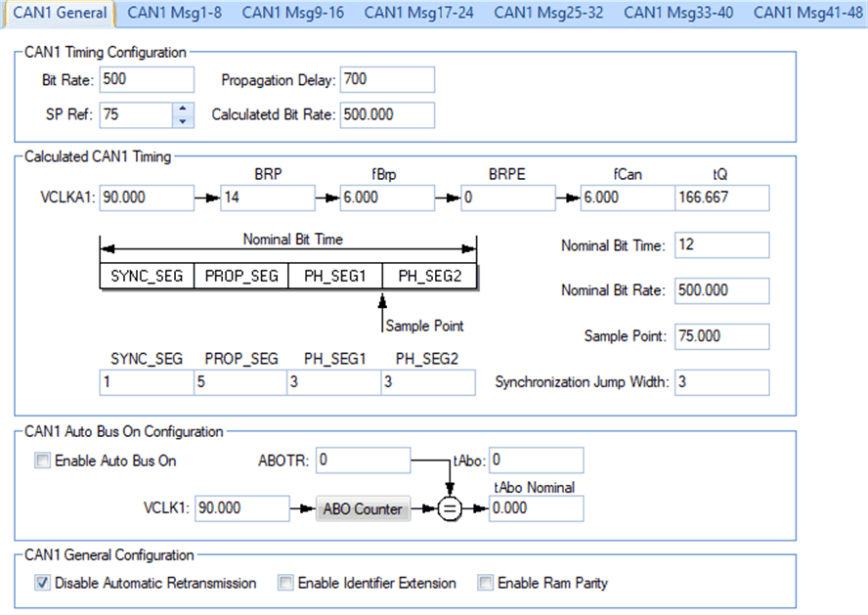
Task: Decrease SP Ref with the down arrow
Action: coord(183,120)
